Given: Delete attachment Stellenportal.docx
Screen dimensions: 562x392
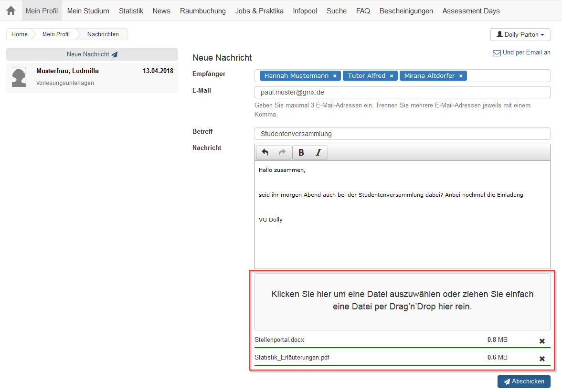Looking at the screenshot, I should tap(542, 341).
